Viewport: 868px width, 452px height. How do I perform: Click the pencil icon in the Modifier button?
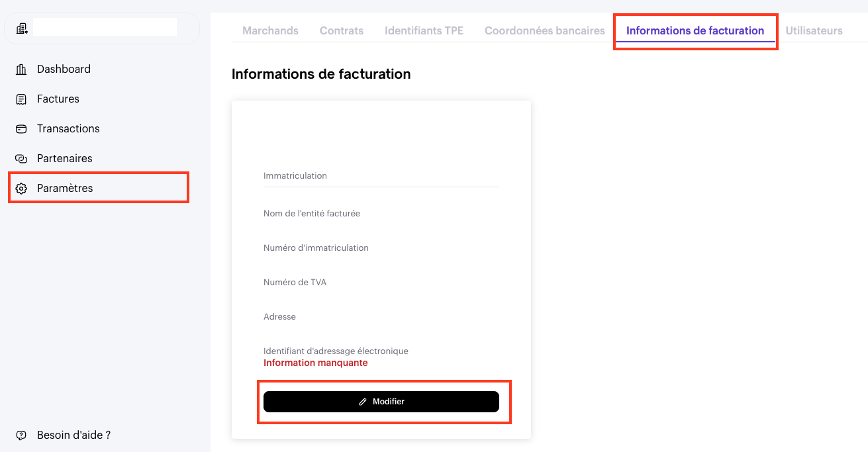tap(362, 402)
